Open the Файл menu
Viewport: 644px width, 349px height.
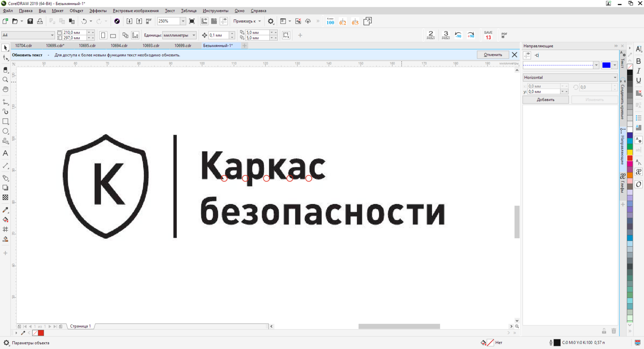[8, 11]
